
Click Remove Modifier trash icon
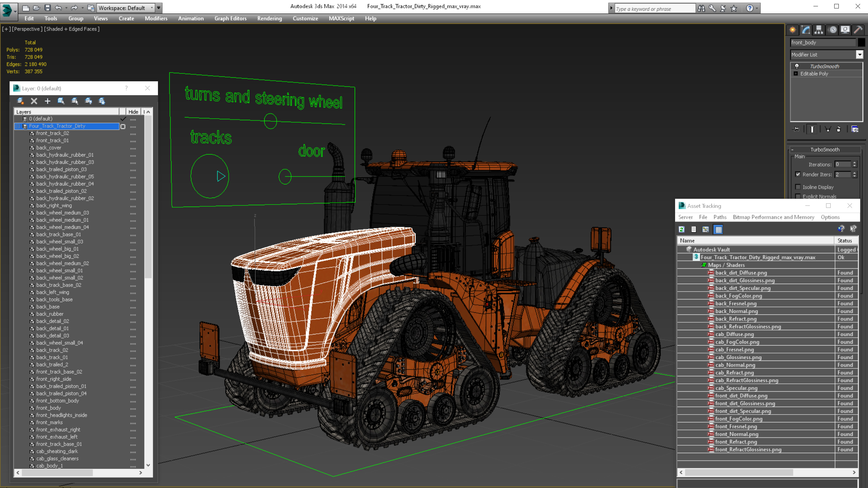pyautogui.click(x=839, y=129)
